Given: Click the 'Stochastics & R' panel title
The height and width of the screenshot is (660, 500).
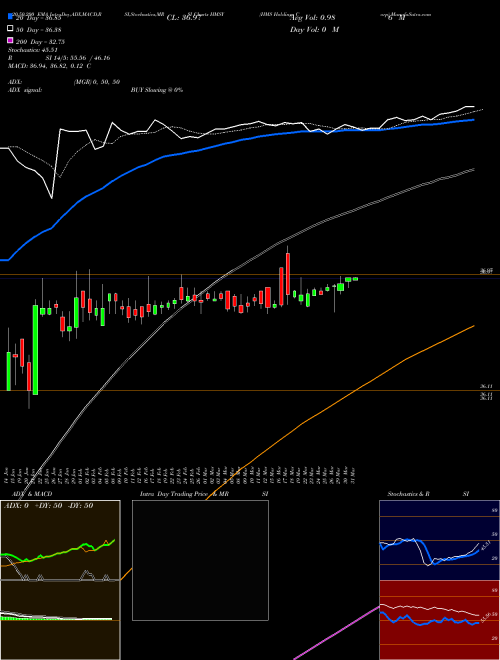Looking at the screenshot, I should pyautogui.click(x=408, y=494).
